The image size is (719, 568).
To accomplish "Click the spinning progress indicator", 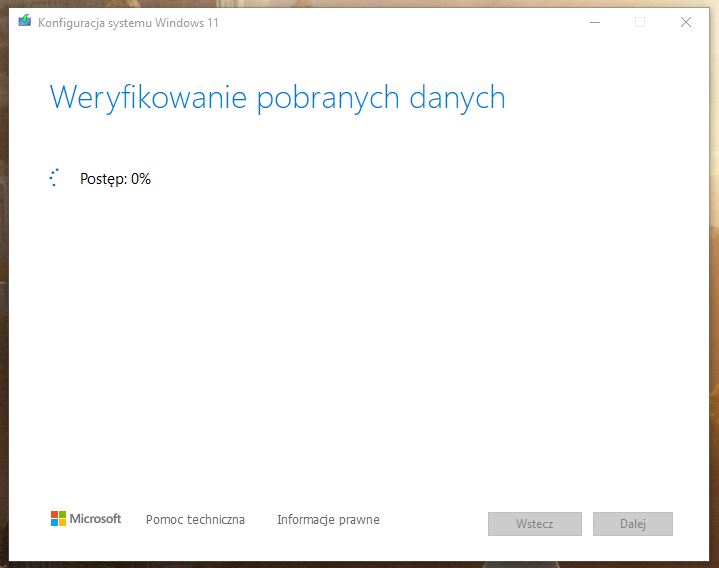I will [x=55, y=178].
